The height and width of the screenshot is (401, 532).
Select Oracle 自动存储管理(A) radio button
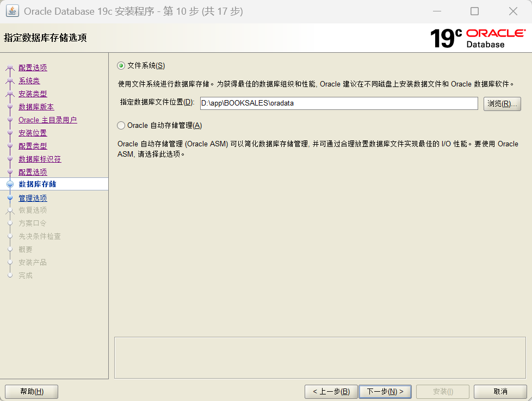pos(121,126)
